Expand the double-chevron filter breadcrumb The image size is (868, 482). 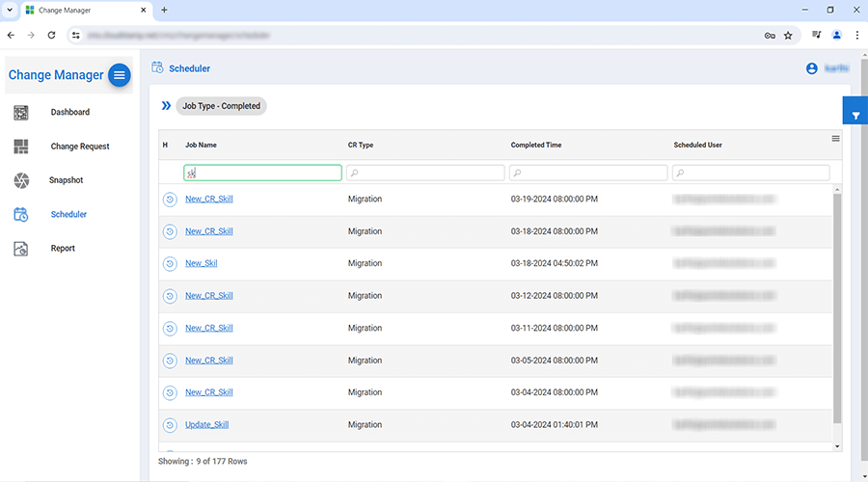pyautogui.click(x=166, y=106)
